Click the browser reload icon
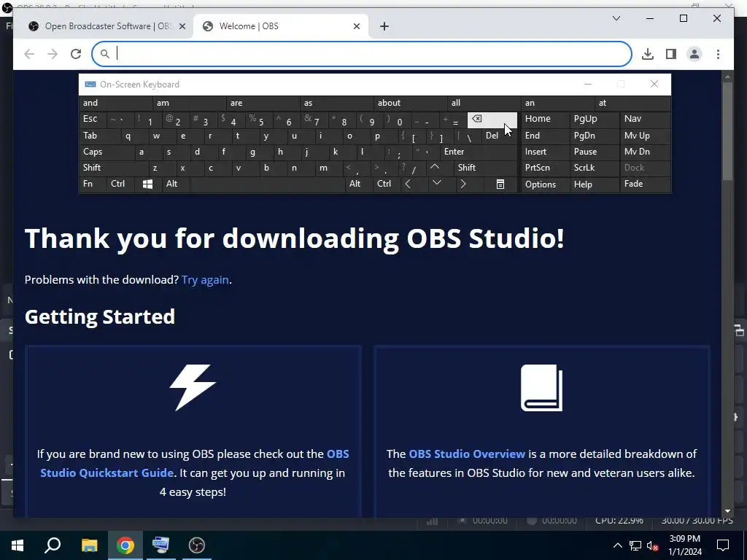 point(76,54)
